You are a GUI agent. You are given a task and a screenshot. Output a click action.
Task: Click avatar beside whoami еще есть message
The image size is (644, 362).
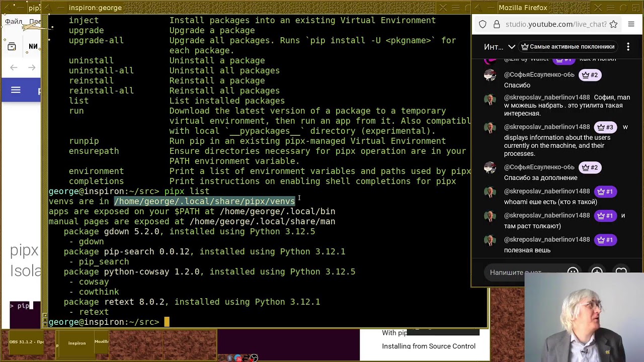(490, 192)
